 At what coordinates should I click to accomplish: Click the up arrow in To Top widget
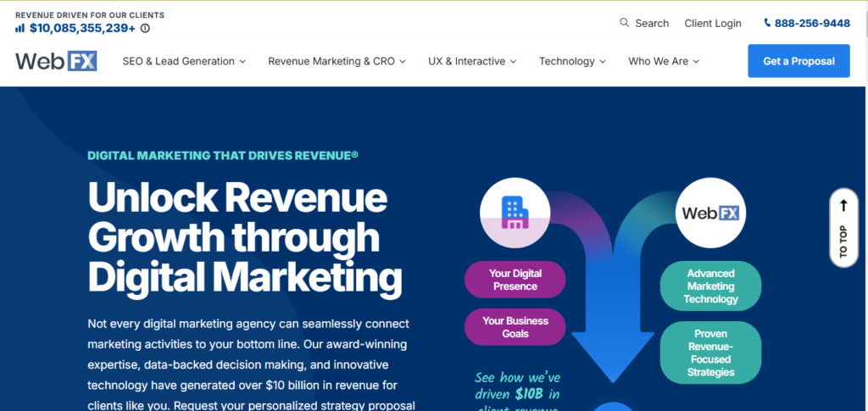tap(843, 206)
